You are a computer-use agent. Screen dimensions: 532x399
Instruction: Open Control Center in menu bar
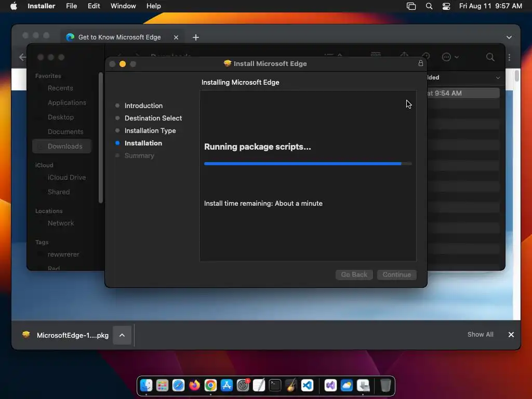point(446,6)
